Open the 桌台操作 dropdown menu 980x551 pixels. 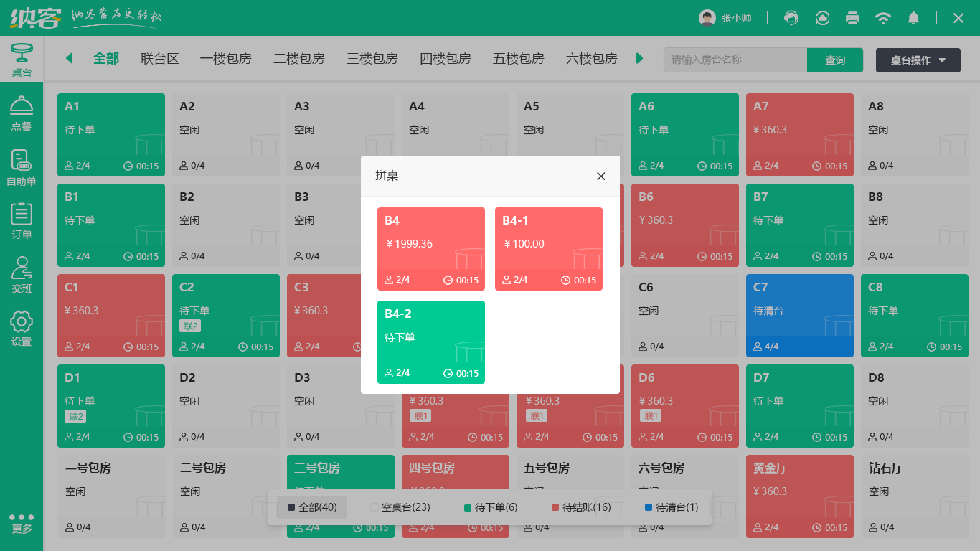918,60
